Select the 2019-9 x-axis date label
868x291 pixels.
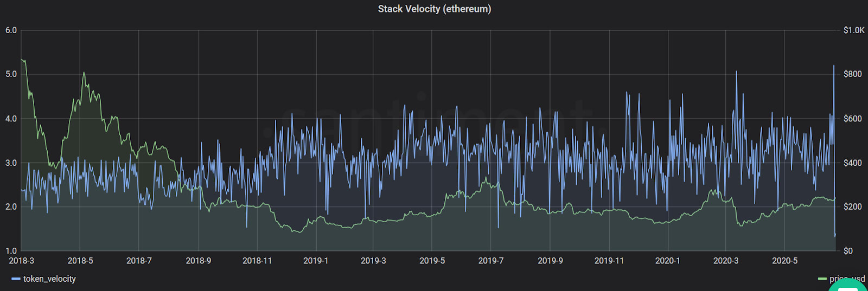tap(550, 261)
